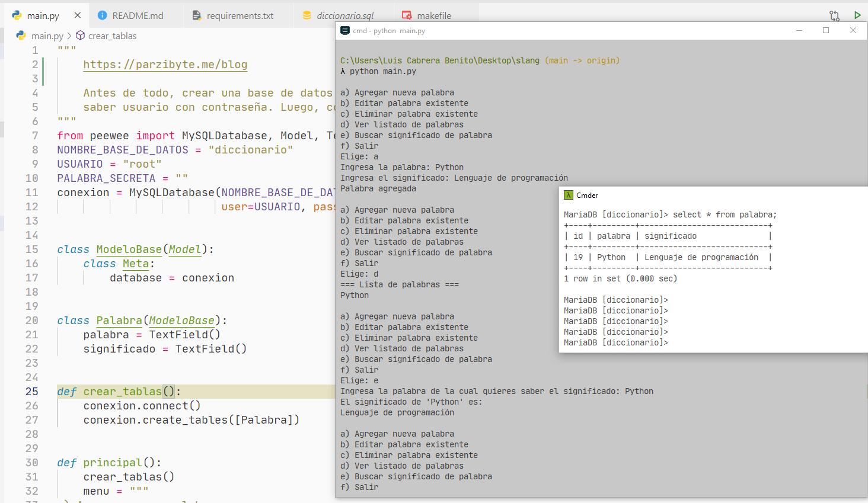Image resolution: width=868 pixels, height=503 pixels.
Task: Click NOMBRE_BASE_DE_DATOS on line 8
Action: tap(123, 150)
